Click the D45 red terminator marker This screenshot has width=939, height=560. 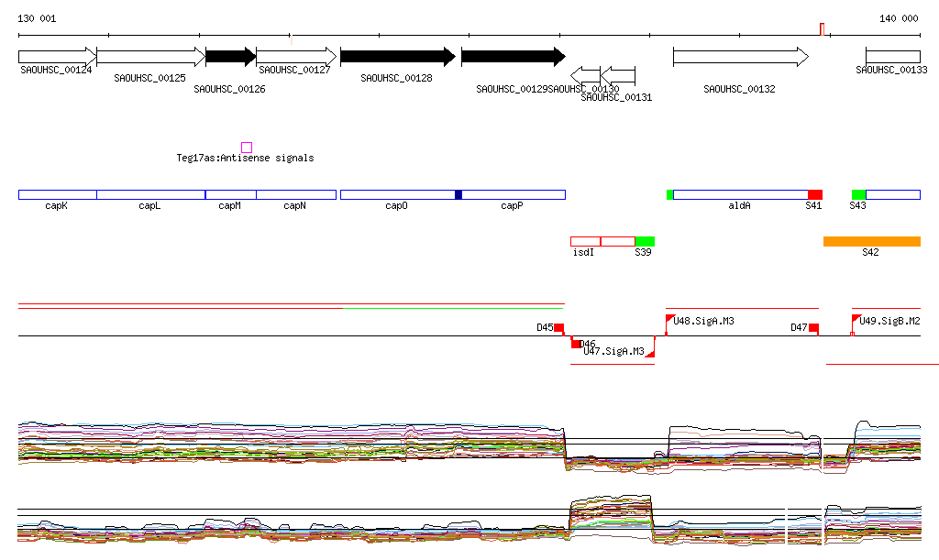[558, 328]
